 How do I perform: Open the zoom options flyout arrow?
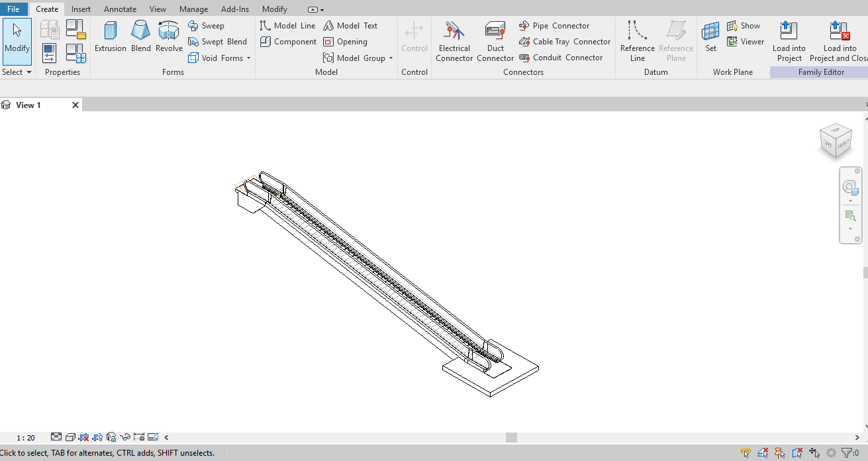(850, 228)
